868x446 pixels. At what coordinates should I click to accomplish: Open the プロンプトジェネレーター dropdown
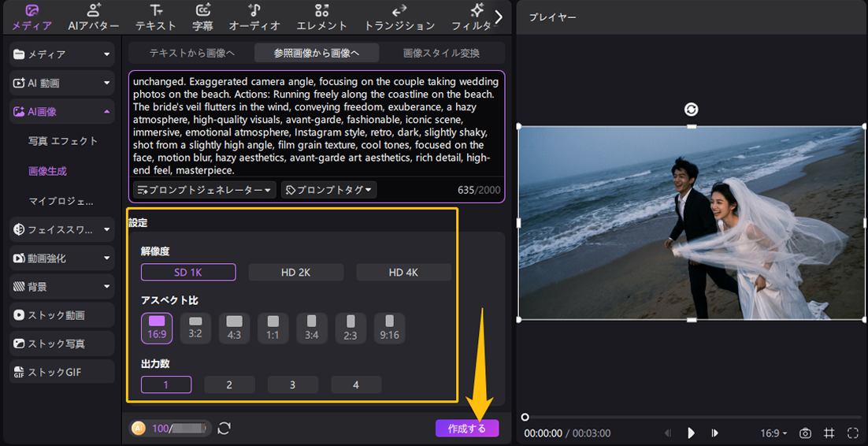coord(205,190)
